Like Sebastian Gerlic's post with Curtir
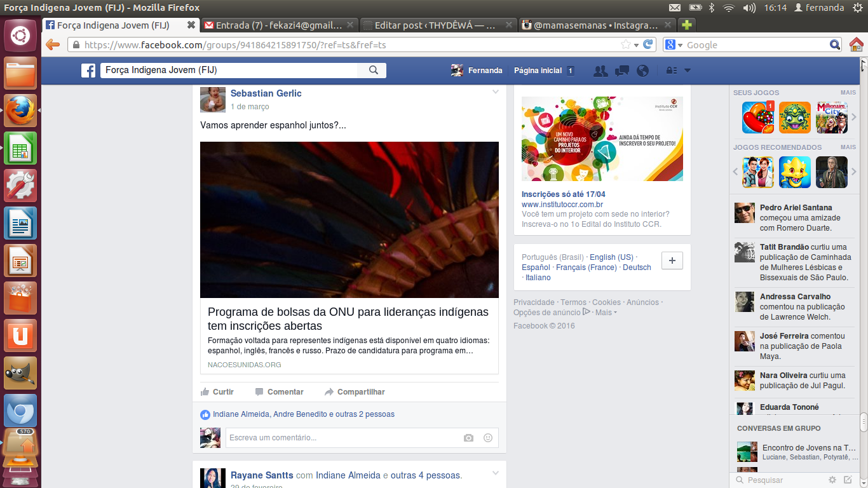Screen dimensions: 868x488 pos(217,392)
